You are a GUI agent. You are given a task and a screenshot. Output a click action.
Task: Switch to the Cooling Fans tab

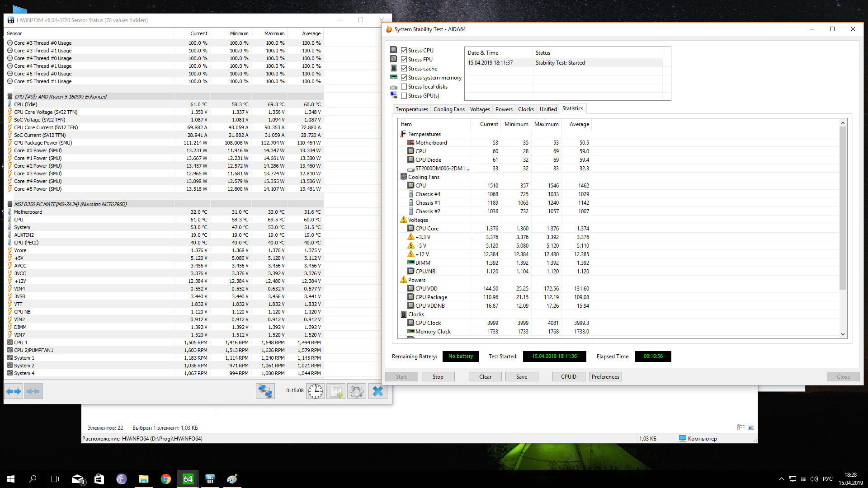coord(449,109)
